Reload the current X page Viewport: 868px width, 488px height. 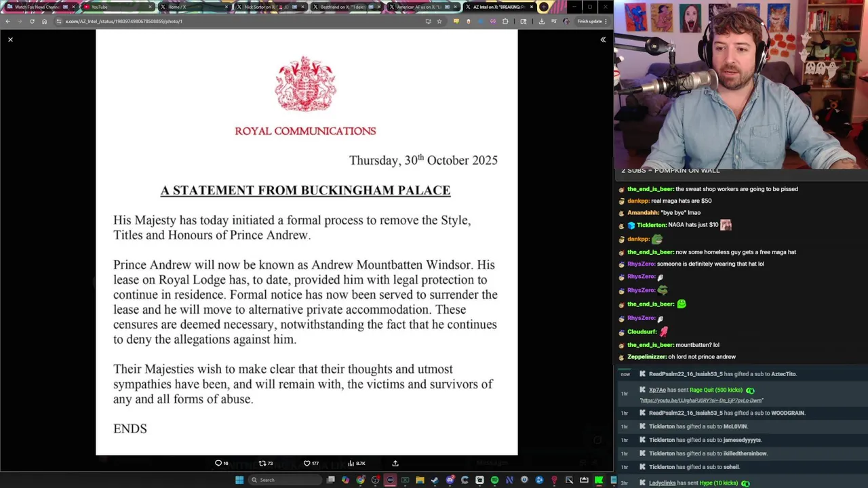[32, 21]
